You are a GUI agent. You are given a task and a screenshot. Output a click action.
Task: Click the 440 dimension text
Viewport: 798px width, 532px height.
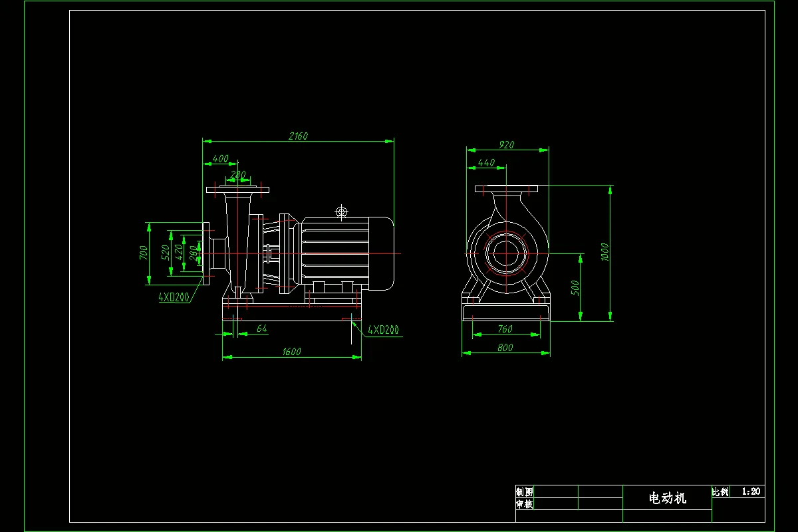[486, 162]
